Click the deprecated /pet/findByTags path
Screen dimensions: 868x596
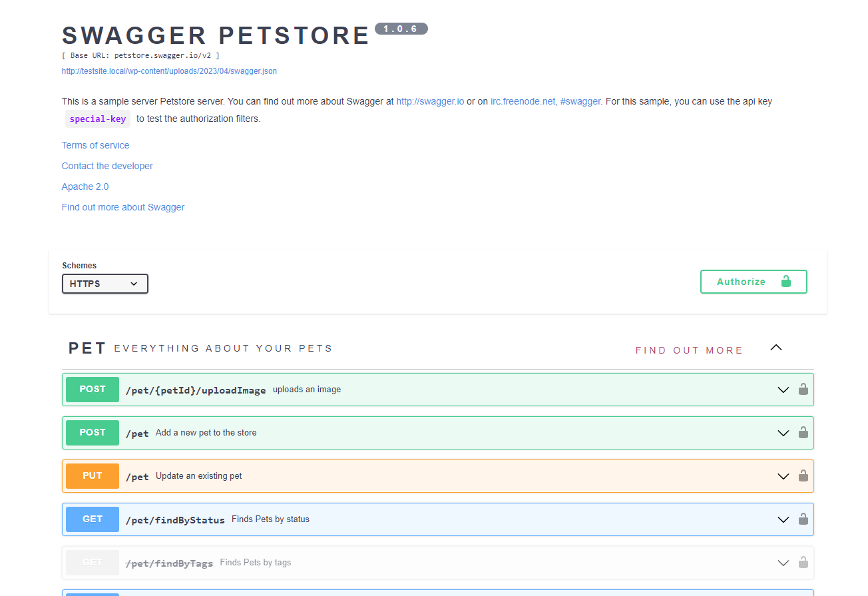coord(169,563)
